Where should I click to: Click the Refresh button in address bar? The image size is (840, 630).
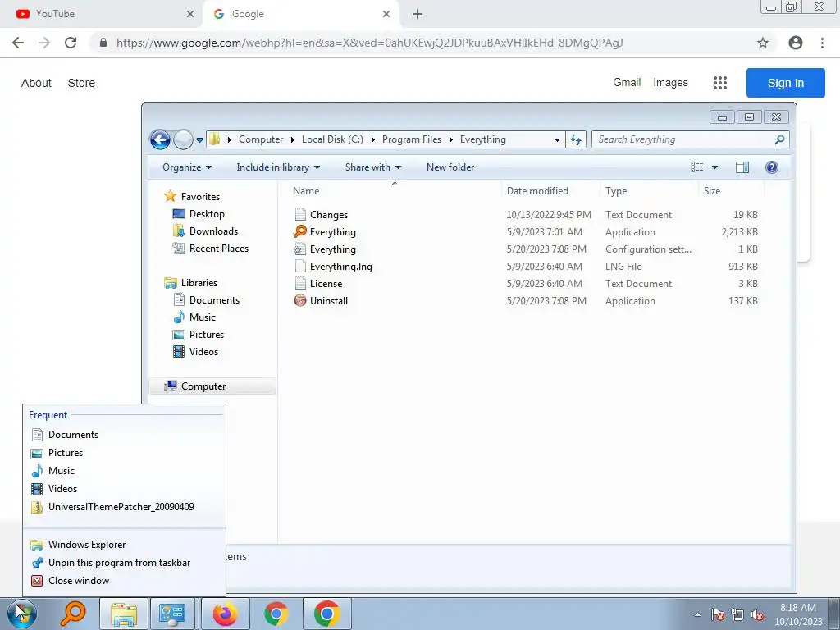(x=576, y=139)
